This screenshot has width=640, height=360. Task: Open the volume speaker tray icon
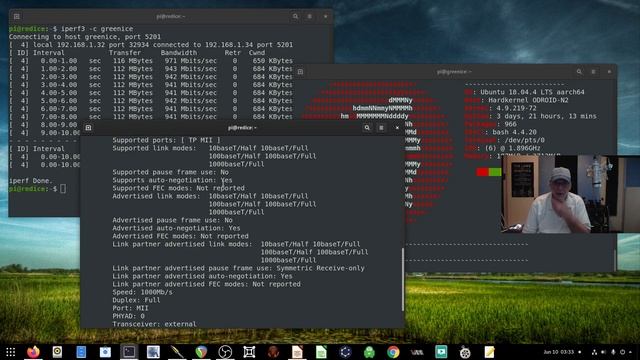(x=604, y=352)
